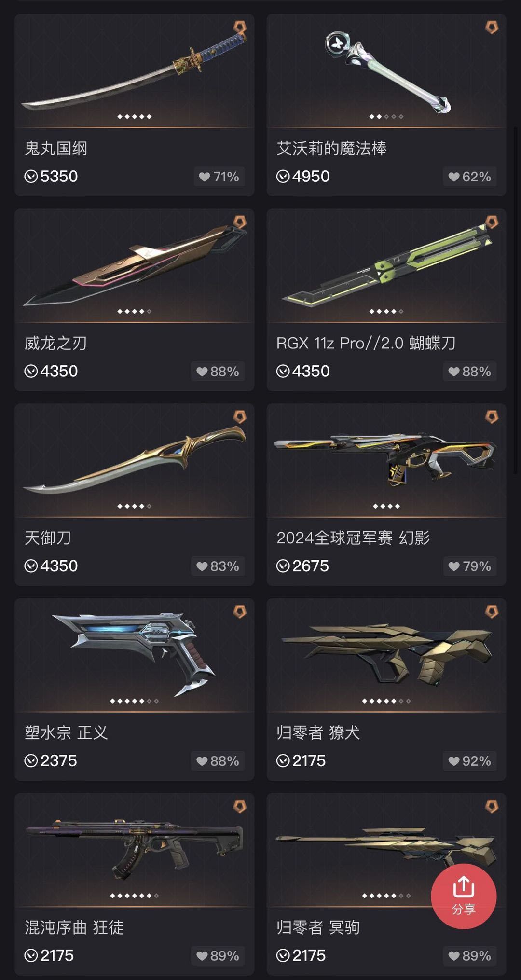Click the level dots under 艾沃莉的魔法棒 image
Image resolution: width=521 pixels, height=980 pixels.
click(x=386, y=116)
